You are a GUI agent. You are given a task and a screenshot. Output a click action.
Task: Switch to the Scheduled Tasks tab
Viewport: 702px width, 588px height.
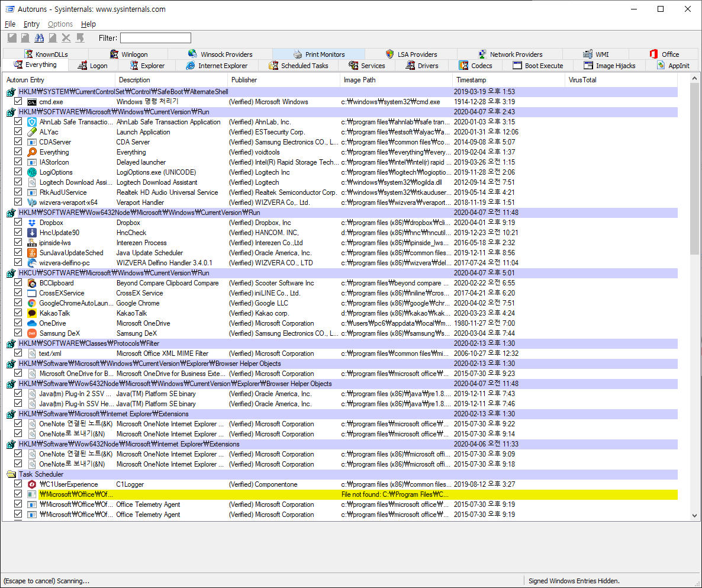(x=299, y=66)
